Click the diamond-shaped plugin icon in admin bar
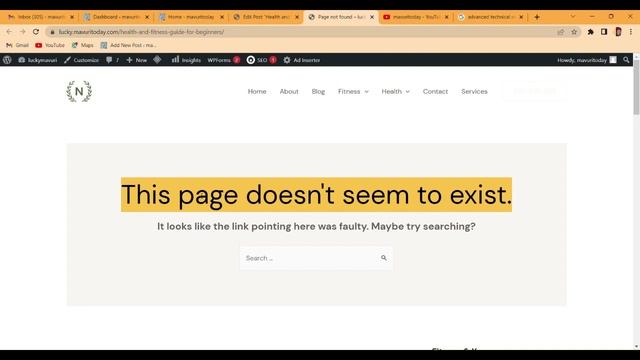Screen dimensions: 640x360 pyautogui.click(x=157, y=60)
